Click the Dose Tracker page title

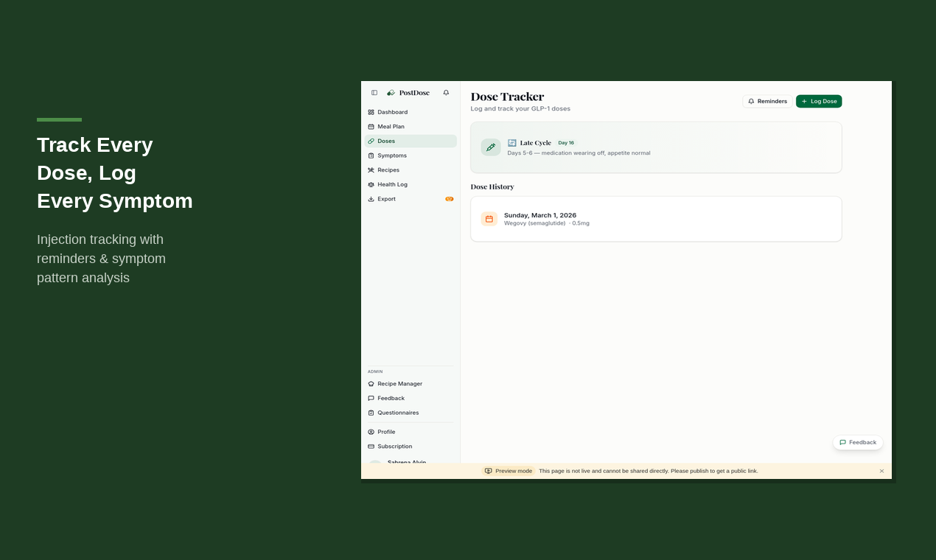[x=507, y=97]
